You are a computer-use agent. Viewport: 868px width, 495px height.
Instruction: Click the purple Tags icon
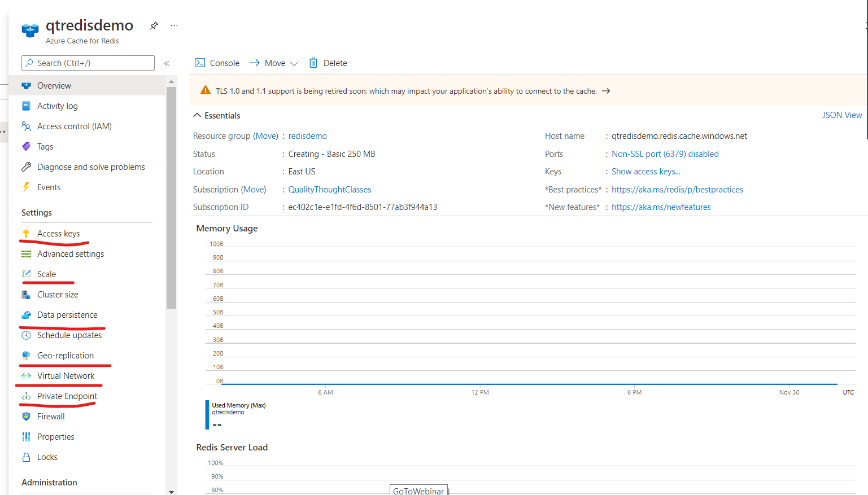pos(26,147)
